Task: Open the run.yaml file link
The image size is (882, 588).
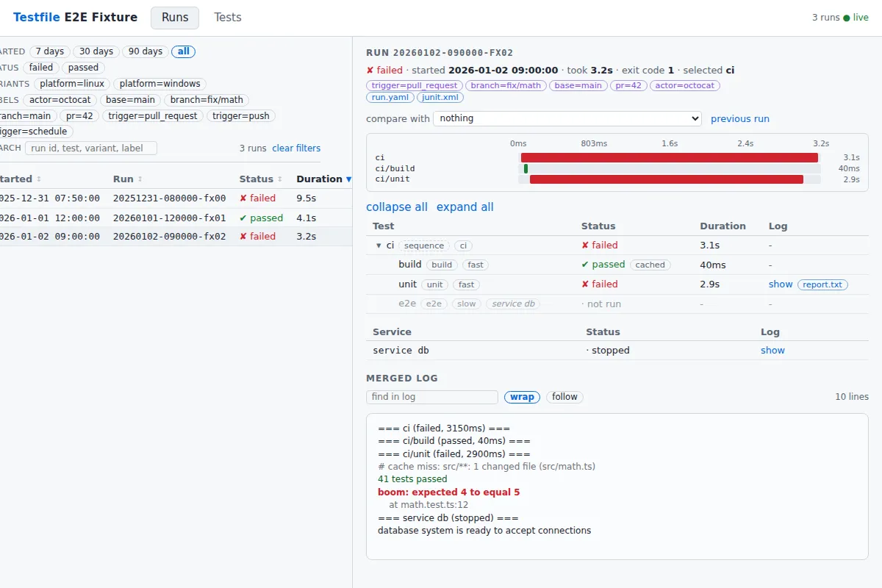Action: pos(390,97)
